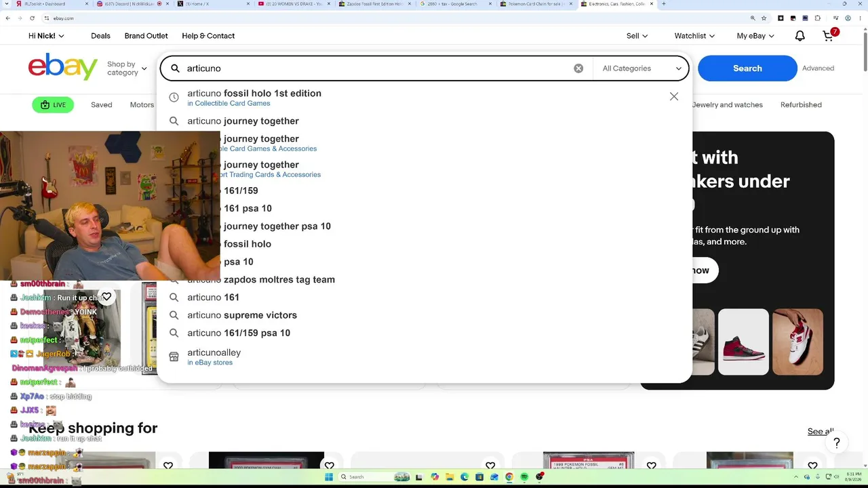Click the search icon next to supreme victors
The width and height of the screenshot is (868, 488).
174,315
